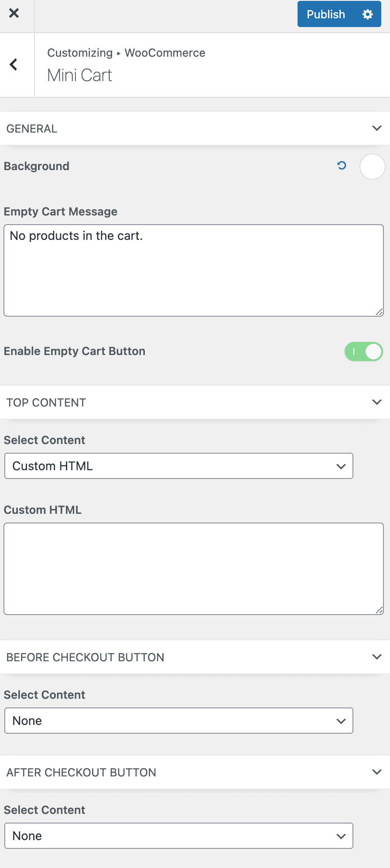Screen dimensions: 390x868
Task: Collapse the BEFORE CHECKOUT BUTTON section chevron
Action: point(377,657)
